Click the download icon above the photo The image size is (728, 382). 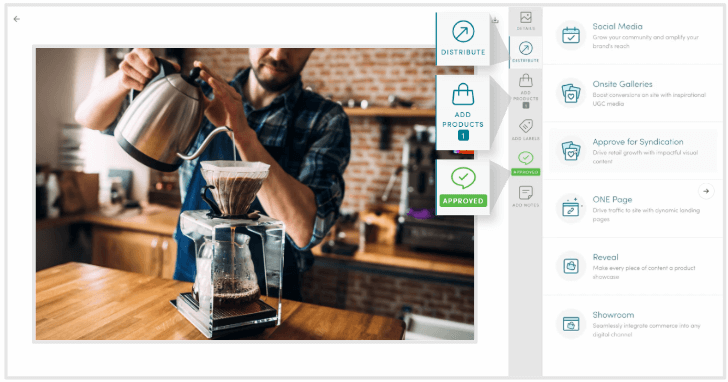(495, 20)
